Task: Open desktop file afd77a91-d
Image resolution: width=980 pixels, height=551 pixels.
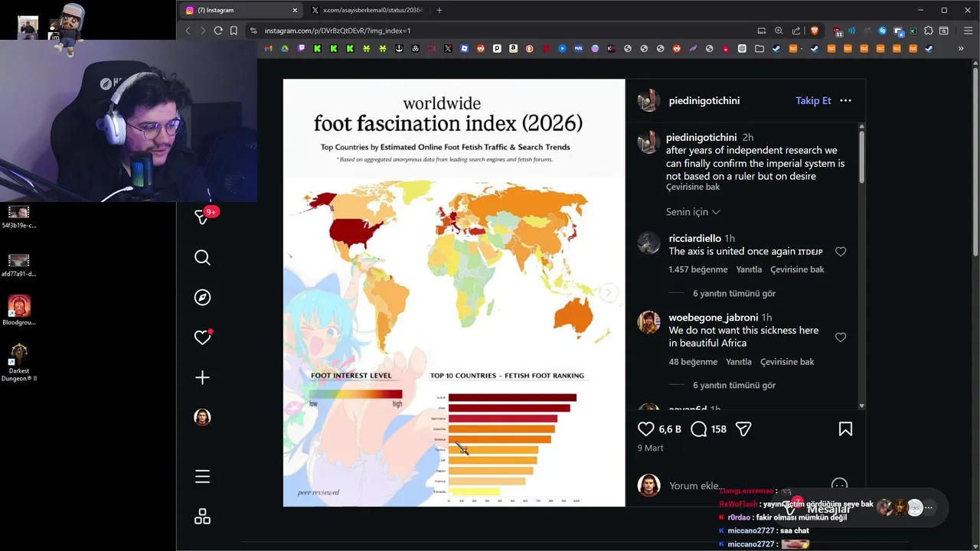Action: click(x=19, y=266)
